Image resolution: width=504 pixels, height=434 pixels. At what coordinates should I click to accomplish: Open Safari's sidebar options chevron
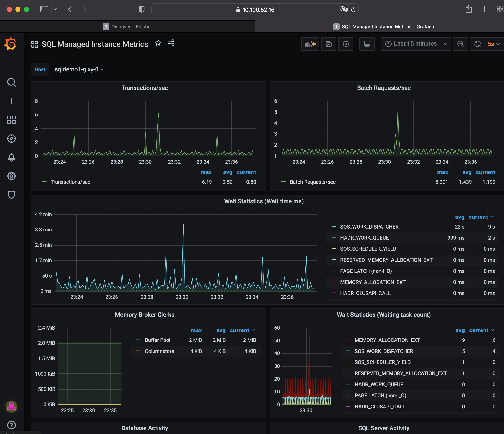55,9
